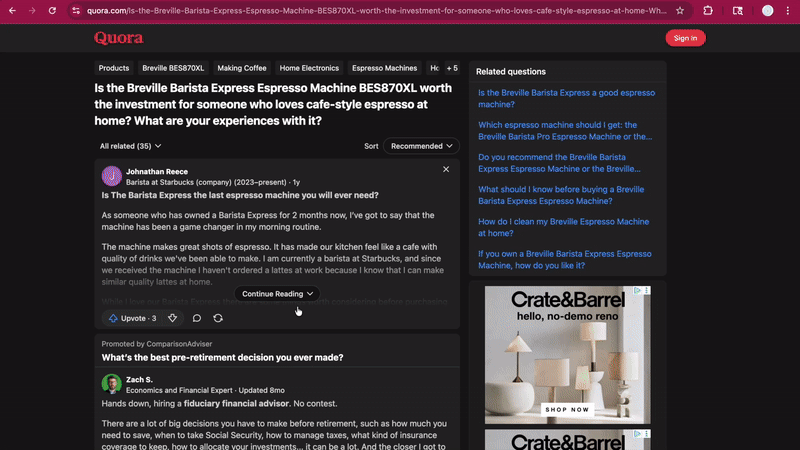Viewport: 800px width, 450px height.
Task: Open Zach S. name link
Action: click(x=139, y=380)
